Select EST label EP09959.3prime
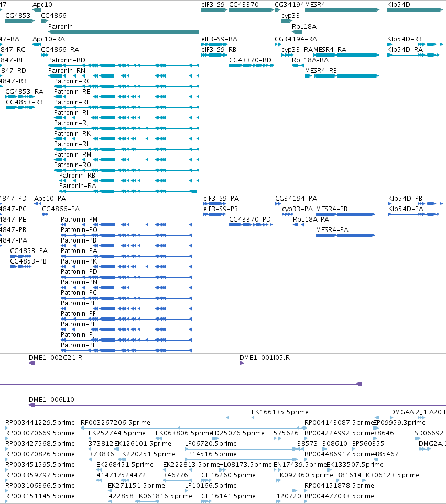Screen dimensions: 446x504 pos(399,423)
